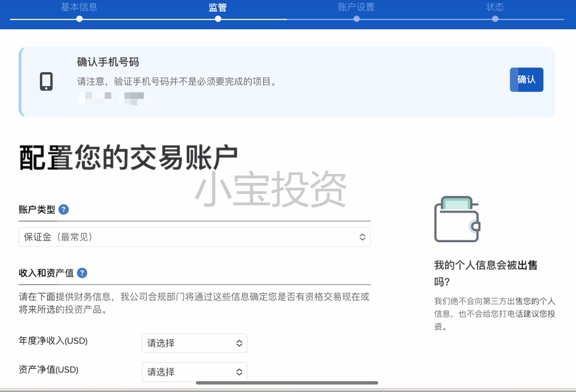This screenshot has height=392, width=576.
Task: Click the 基本信息 step circle marker
Action: coord(79,19)
